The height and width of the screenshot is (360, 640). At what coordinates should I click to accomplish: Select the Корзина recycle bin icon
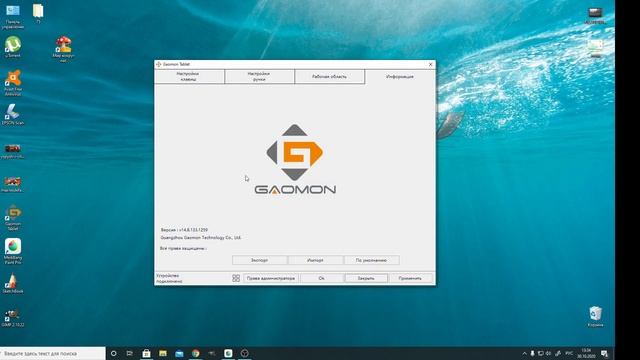click(x=596, y=316)
